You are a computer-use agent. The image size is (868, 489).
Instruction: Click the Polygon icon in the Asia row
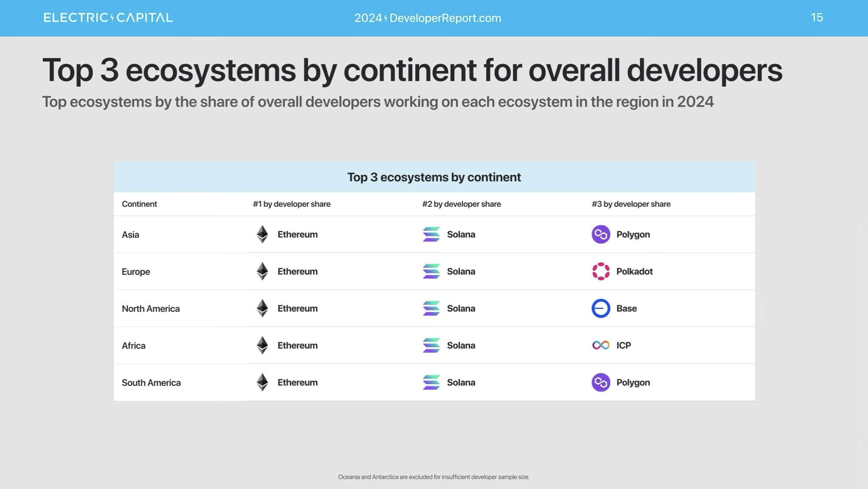[601, 234]
